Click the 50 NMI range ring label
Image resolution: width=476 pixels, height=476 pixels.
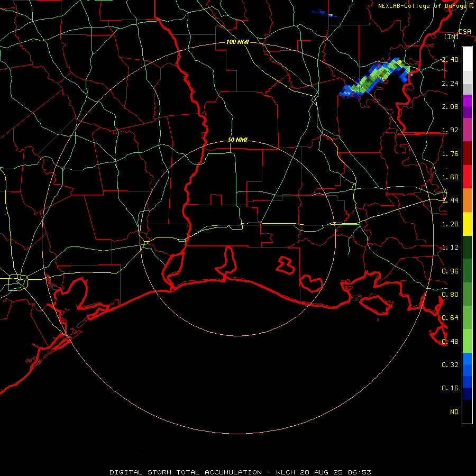(237, 140)
